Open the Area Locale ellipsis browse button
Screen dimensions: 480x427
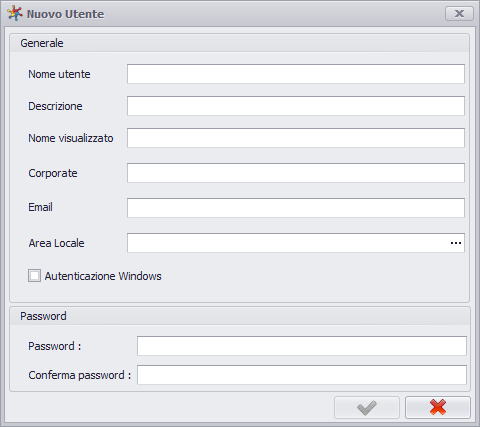456,243
